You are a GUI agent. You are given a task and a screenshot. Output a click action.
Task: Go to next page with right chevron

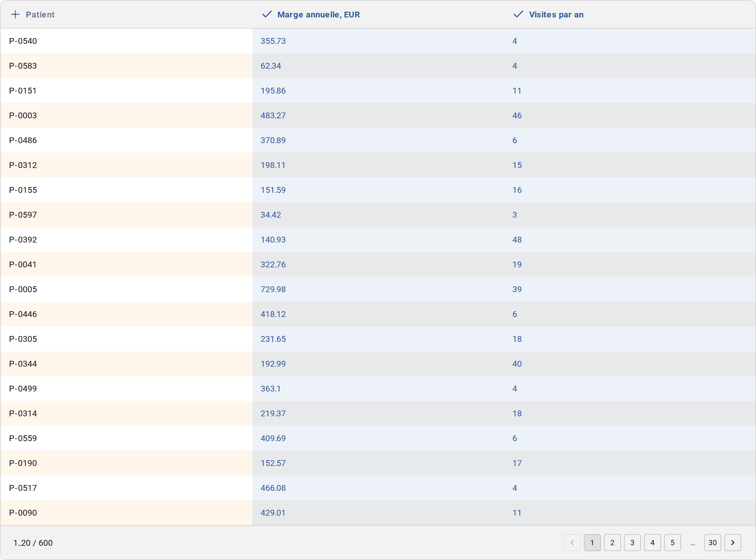733,543
